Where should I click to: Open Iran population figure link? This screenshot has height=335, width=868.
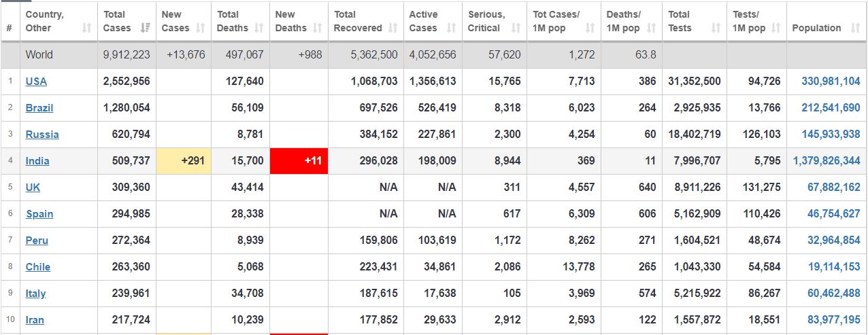click(x=834, y=320)
